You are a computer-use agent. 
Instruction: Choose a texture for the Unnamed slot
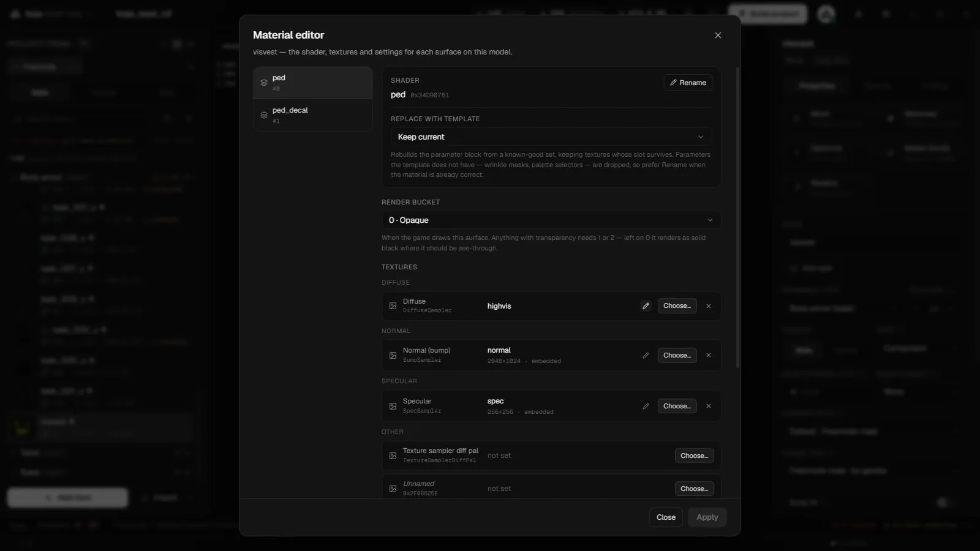(694, 489)
